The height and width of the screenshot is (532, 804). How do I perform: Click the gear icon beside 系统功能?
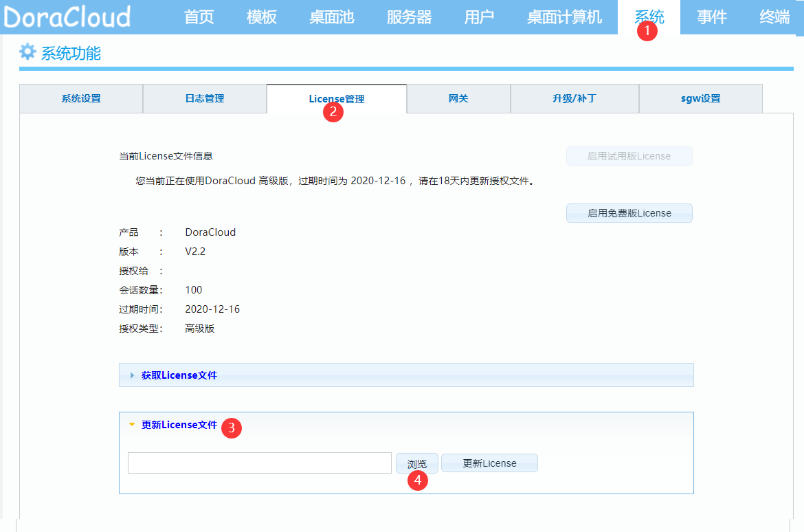click(27, 52)
